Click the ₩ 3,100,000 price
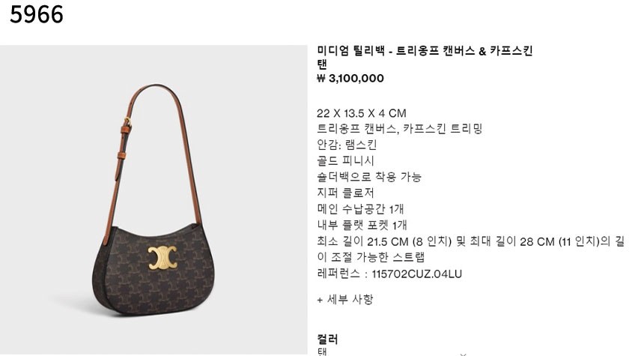The height and width of the screenshot is (356, 644). tap(350, 78)
